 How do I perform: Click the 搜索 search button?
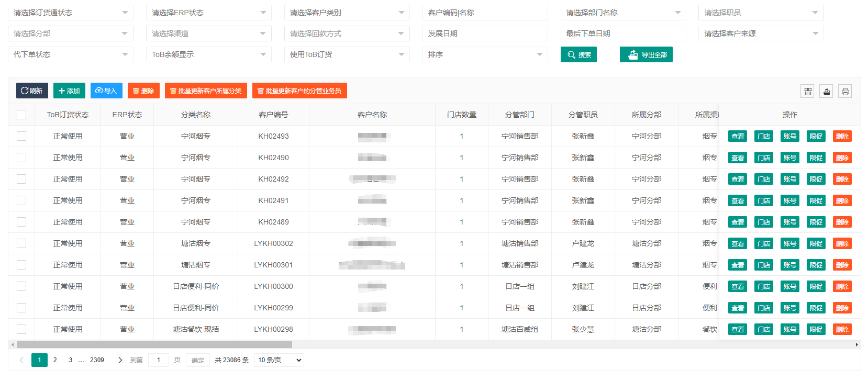(x=578, y=54)
